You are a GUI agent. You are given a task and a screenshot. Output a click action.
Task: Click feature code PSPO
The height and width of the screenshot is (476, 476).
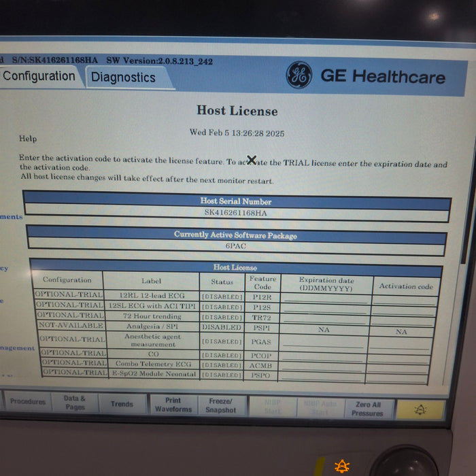[260, 375]
